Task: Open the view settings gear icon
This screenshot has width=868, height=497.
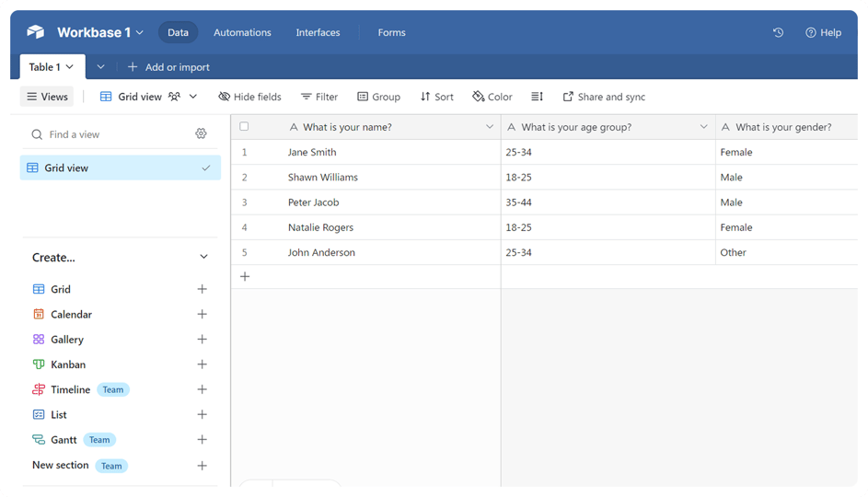Action: pyautogui.click(x=201, y=133)
